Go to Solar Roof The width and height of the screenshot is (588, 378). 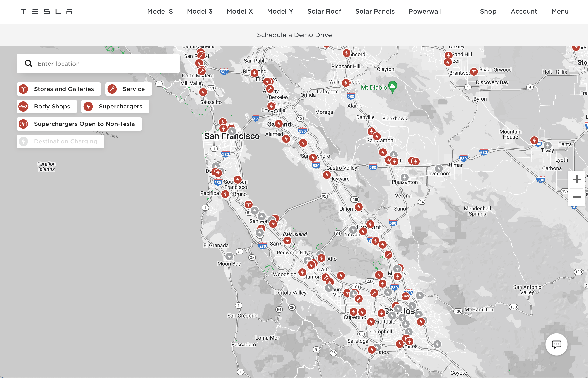324,11
